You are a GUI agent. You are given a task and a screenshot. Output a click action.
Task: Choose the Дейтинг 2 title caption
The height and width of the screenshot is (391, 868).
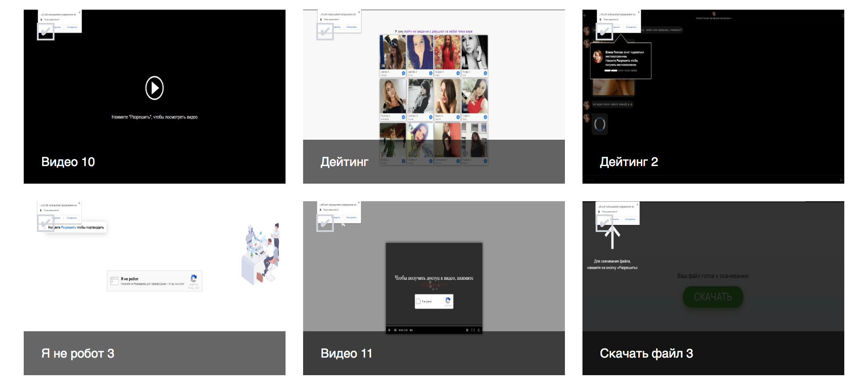[x=629, y=162]
